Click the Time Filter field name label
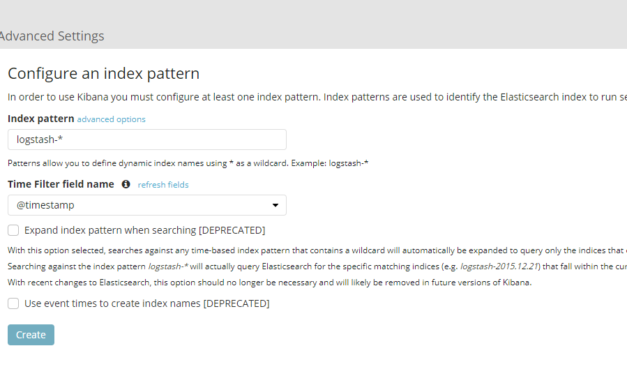 [x=61, y=184]
